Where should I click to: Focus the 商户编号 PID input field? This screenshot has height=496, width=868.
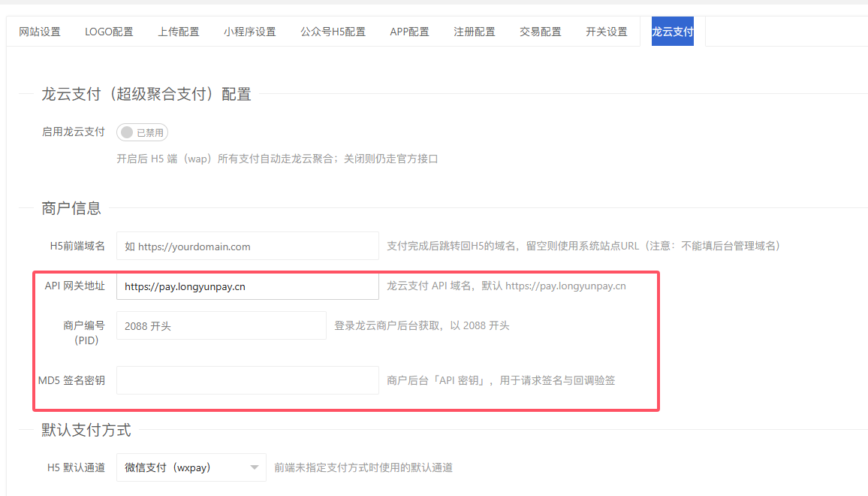[x=221, y=325]
